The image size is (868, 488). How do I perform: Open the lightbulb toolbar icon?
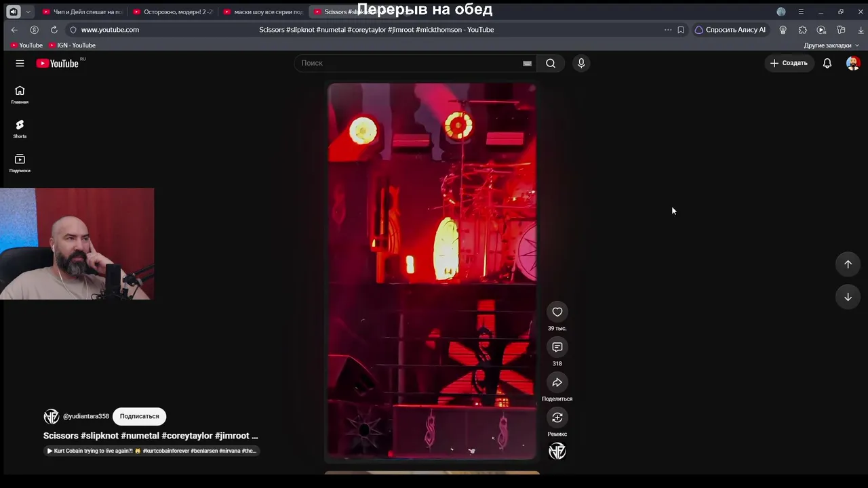tap(783, 30)
